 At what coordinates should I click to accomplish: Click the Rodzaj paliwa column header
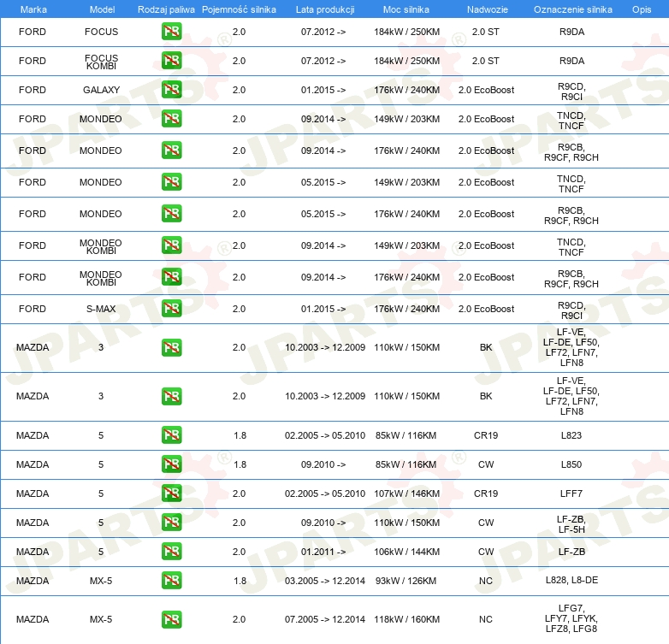pyautogui.click(x=166, y=9)
